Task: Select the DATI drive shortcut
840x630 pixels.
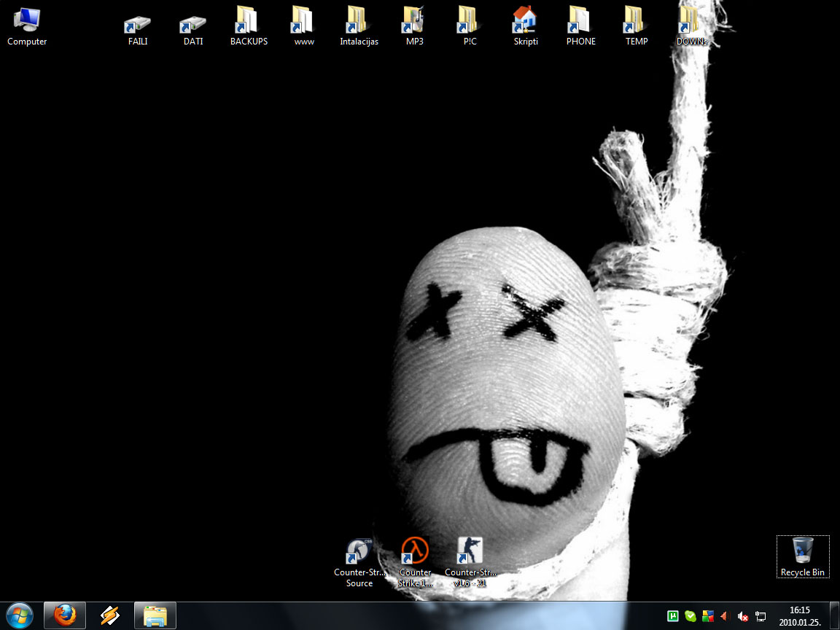Action: (x=193, y=24)
